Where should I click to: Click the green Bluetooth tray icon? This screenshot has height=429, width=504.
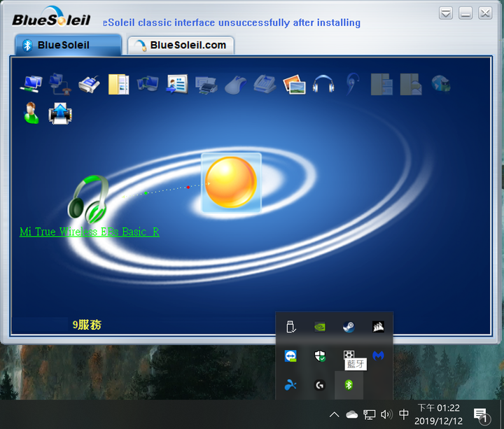click(x=349, y=385)
